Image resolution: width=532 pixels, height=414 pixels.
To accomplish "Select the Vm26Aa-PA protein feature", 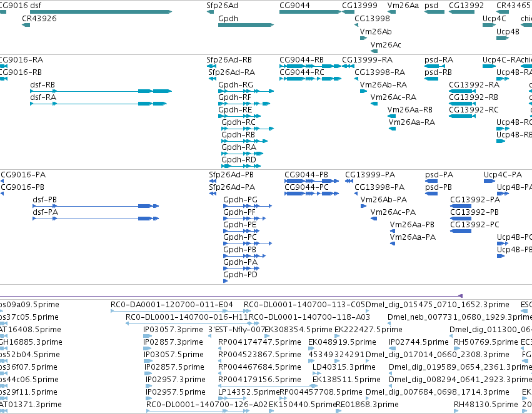I will pyautogui.click(x=393, y=244).
